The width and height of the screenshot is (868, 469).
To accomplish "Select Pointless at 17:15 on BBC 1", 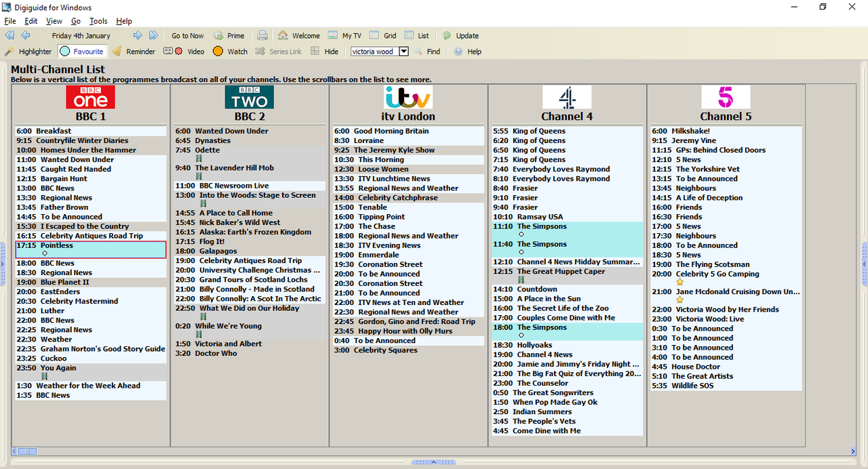I will coord(91,249).
